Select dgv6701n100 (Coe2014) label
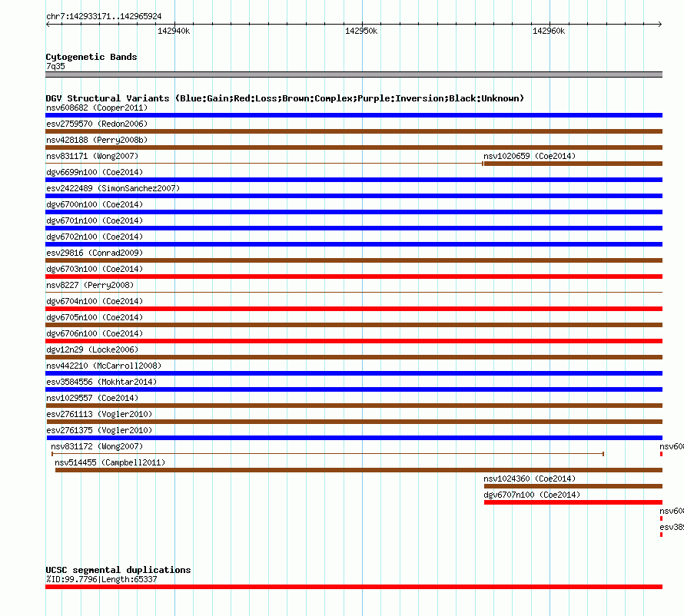The height and width of the screenshot is (616, 684). click(95, 220)
